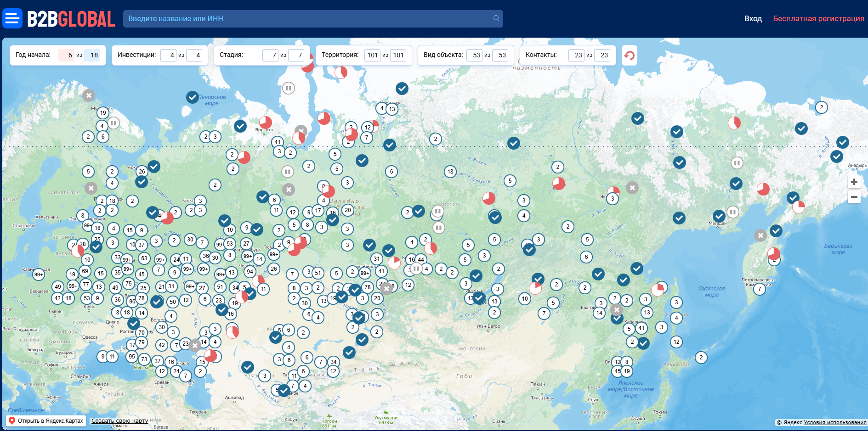Select the red pie marker above Воркута

tap(266, 122)
